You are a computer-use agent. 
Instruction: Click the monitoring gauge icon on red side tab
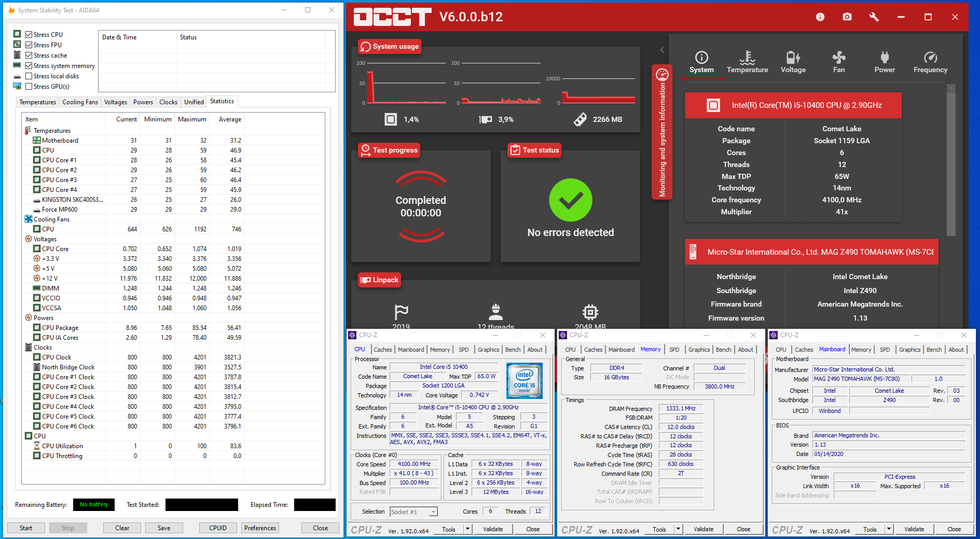coord(662,75)
